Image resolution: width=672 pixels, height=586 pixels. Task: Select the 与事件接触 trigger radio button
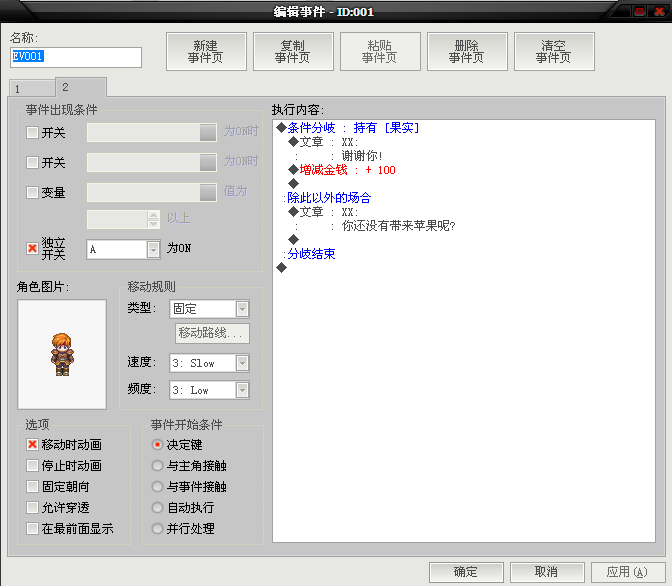click(158, 487)
